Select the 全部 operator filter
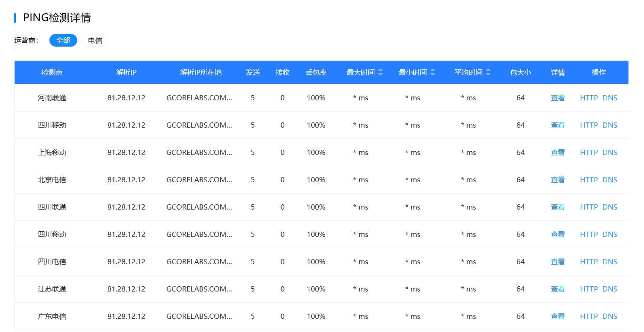The image size is (644, 332). click(x=63, y=40)
